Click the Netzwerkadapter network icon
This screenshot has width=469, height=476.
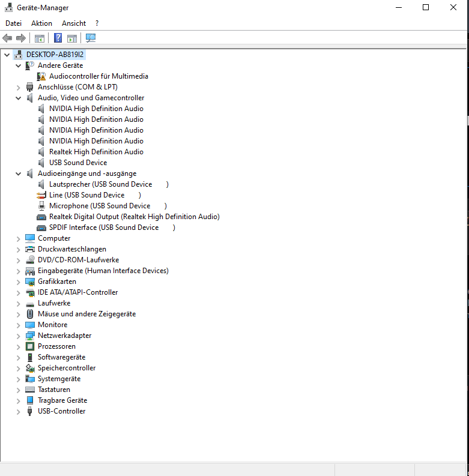(x=30, y=336)
